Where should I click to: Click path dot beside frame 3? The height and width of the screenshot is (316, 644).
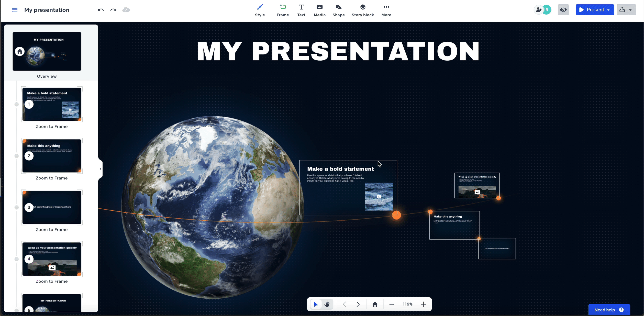pos(17,207)
